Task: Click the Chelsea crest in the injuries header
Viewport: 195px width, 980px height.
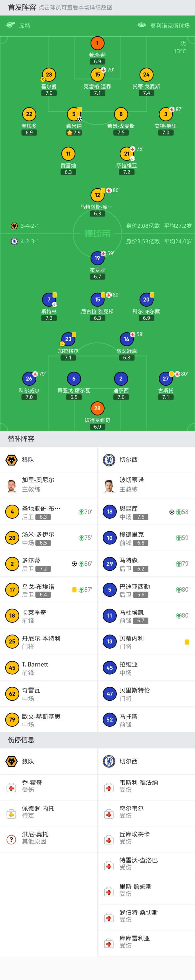Action: click(x=109, y=761)
